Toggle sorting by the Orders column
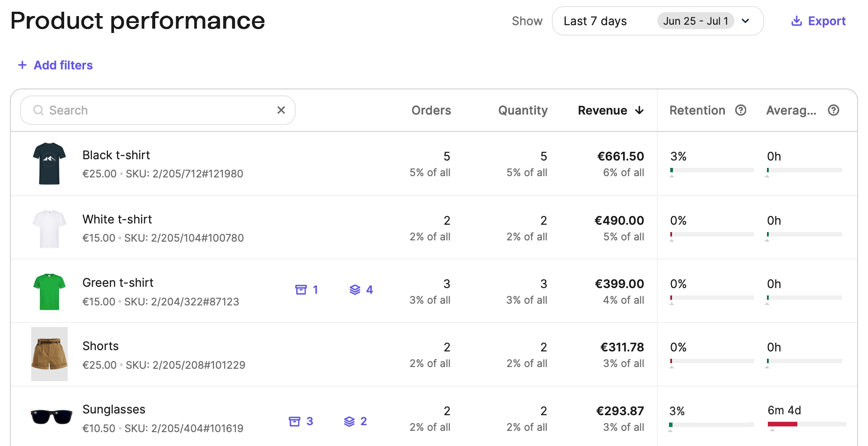This screenshot has height=446, width=868. (431, 110)
